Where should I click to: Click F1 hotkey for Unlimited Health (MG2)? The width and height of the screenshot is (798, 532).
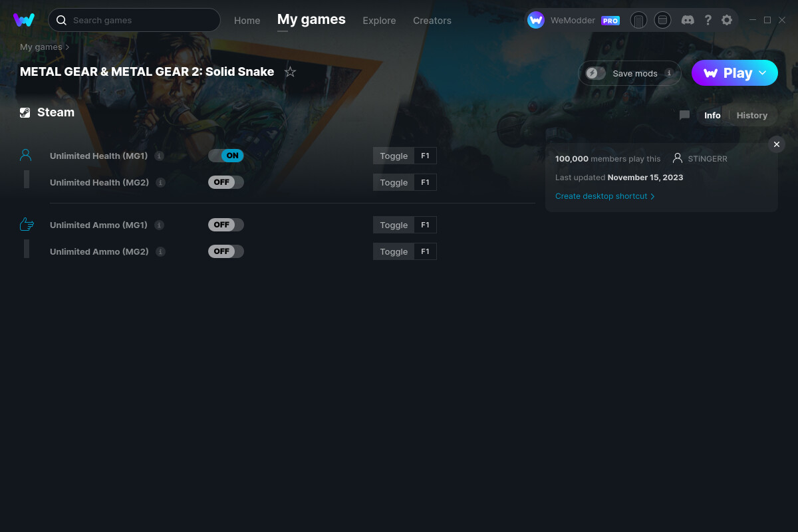coord(426,182)
